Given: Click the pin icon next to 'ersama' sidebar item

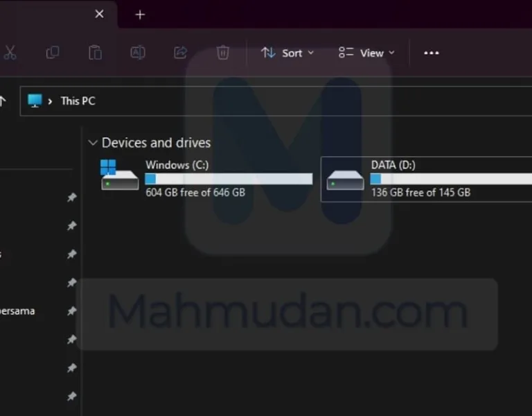Looking at the screenshot, I should [x=71, y=311].
